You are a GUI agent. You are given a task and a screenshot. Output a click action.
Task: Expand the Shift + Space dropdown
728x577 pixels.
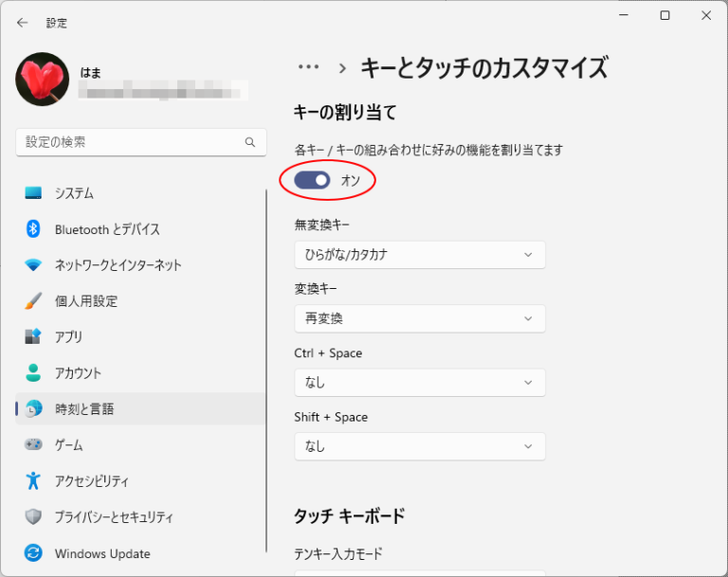(420, 446)
